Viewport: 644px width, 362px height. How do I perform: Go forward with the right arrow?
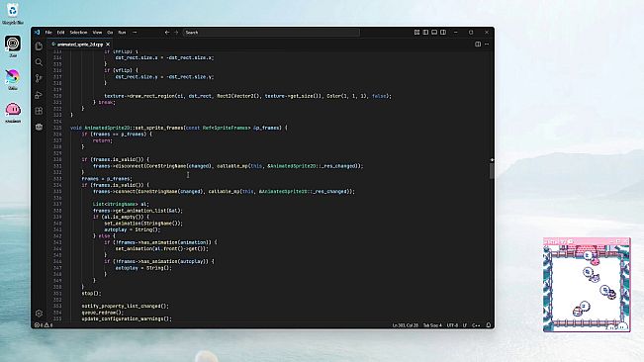pyautogui.click(x=176, y=32)
